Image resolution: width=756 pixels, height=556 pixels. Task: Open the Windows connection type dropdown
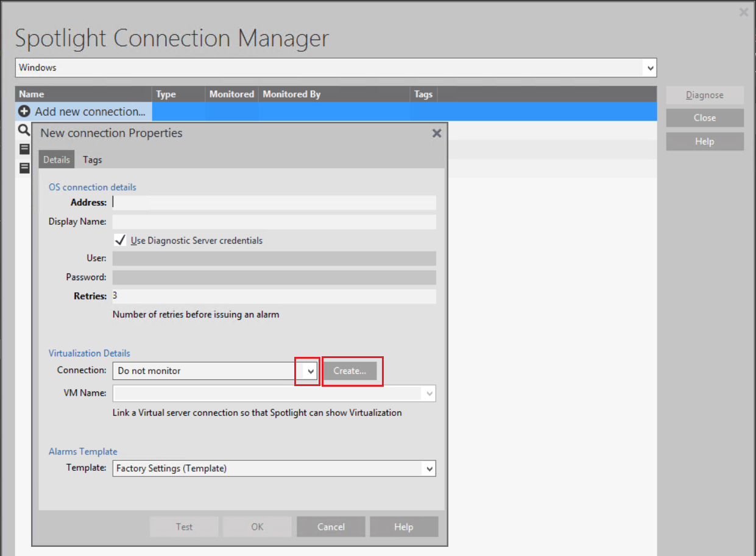[x=651, y=68]
